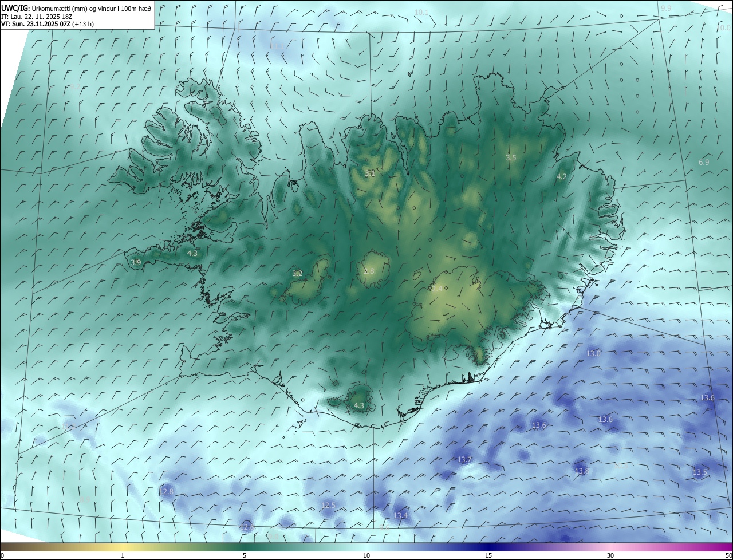Viewport: 733px width, 560px height.
Task: Click the 13.7 value label over the sea
Action: pos(464,459)
